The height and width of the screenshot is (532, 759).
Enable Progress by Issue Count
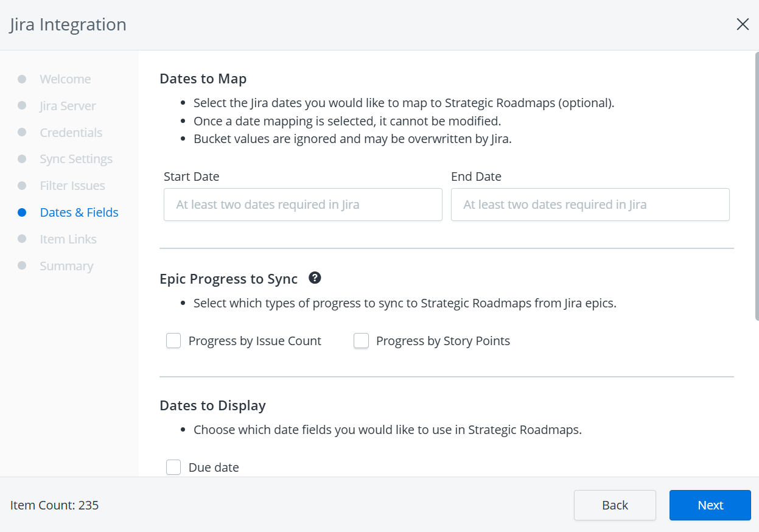click(173, 341)
